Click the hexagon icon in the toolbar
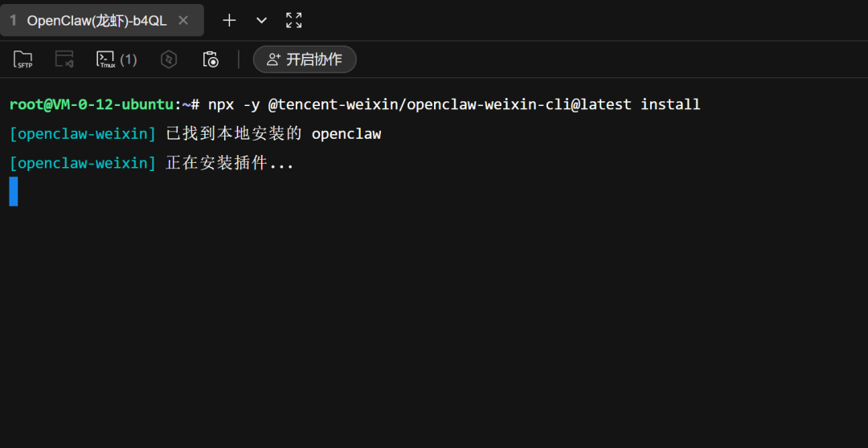Image resolution: width=868 pixels, height=448 pixels. pyautogui.click(x=169, y=59)
